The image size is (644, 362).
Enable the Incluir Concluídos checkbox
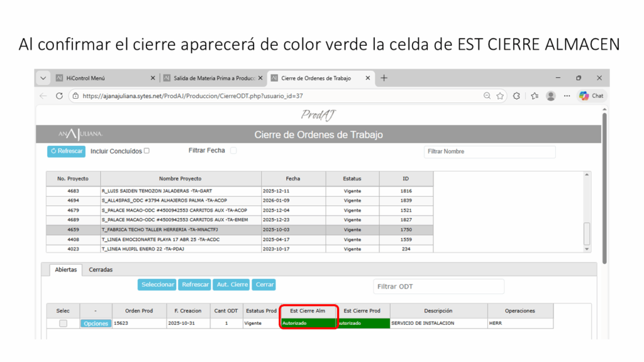(x=147, y=151)
